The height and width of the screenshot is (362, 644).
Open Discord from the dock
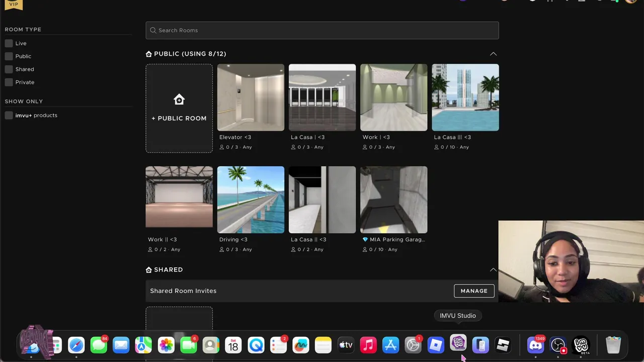point(535,345)
